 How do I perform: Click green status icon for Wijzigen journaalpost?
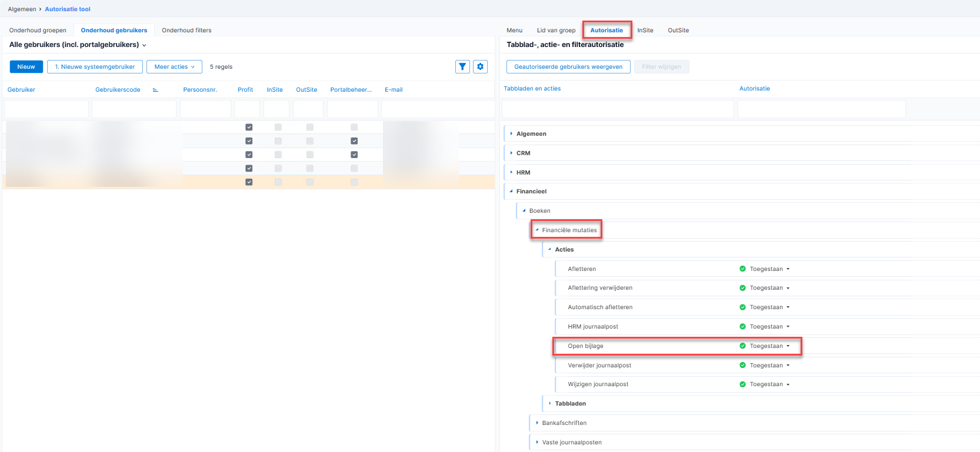click(742, 384)
